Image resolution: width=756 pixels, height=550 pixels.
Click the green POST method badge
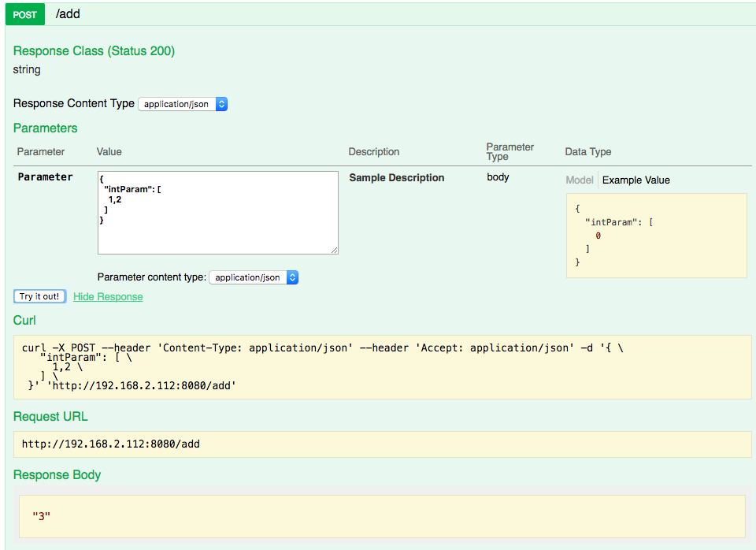pos(25,14)
